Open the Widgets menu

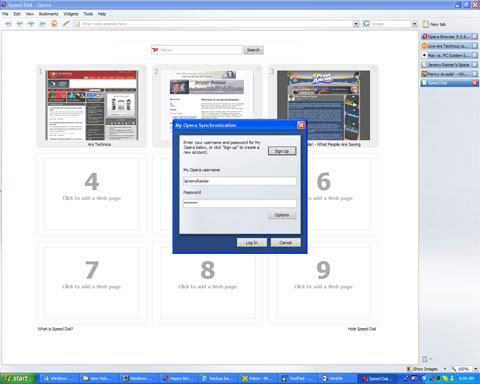[71, 14]
